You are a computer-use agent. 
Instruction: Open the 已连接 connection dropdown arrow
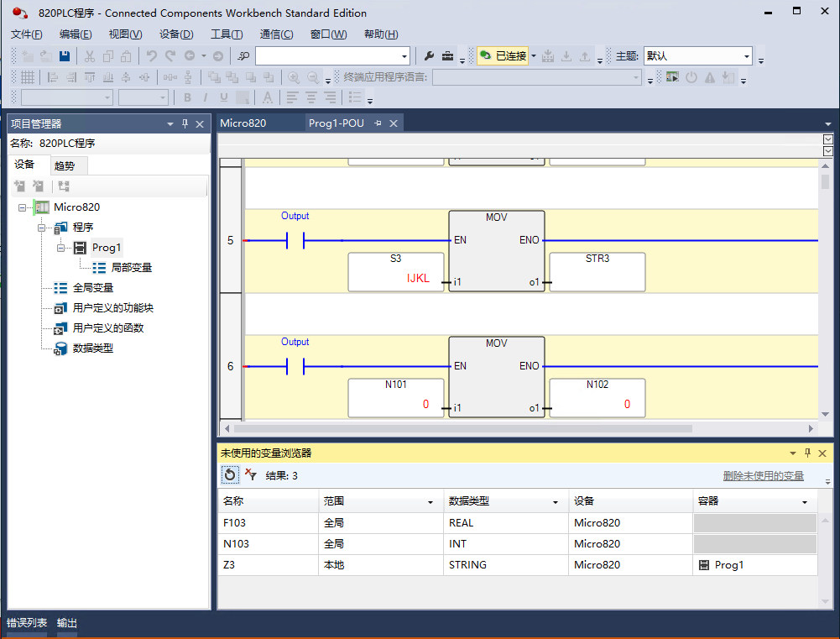pos(534,55)
